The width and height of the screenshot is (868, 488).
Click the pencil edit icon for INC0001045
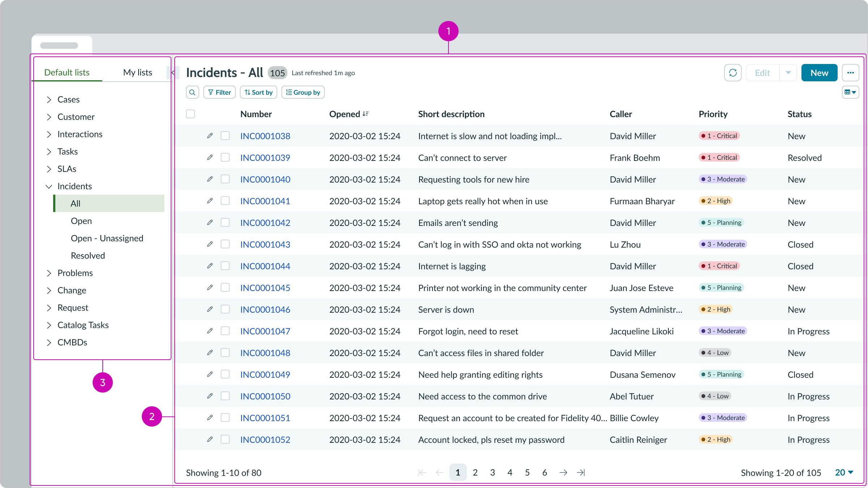(210, 287)
